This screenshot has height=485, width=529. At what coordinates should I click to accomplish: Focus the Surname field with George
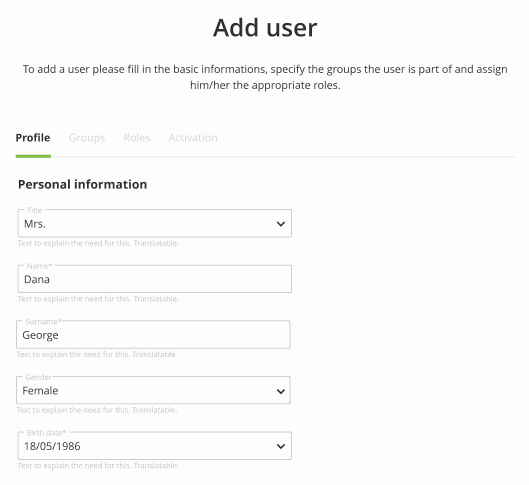(x=153, y=335)
